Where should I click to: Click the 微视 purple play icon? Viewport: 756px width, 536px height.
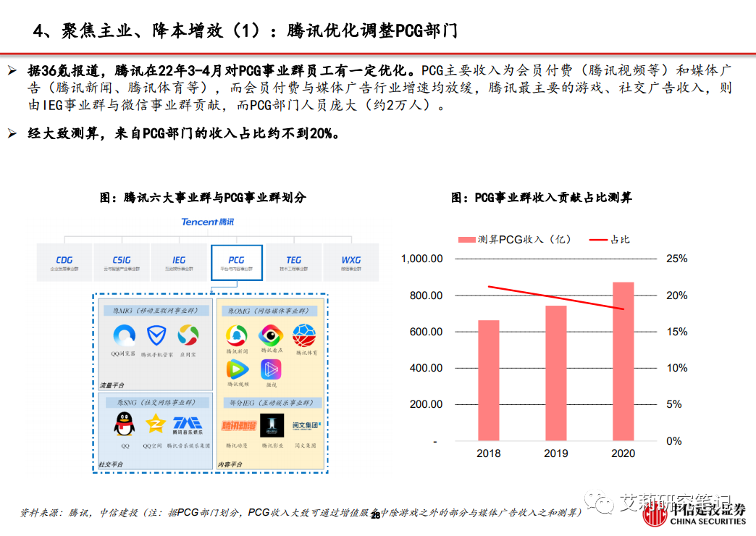point(271,369)
